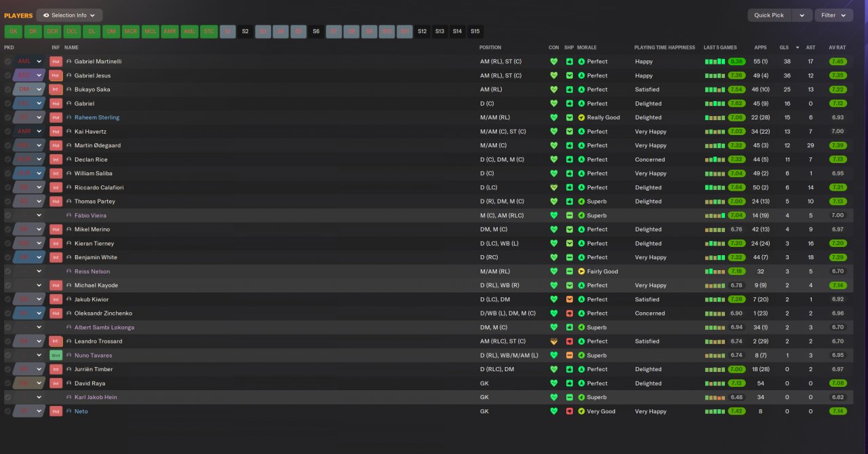Select the S15 substitute slot
Image resolution: width=868 pixels, height=454 pixels.
(x=475, y=31)
